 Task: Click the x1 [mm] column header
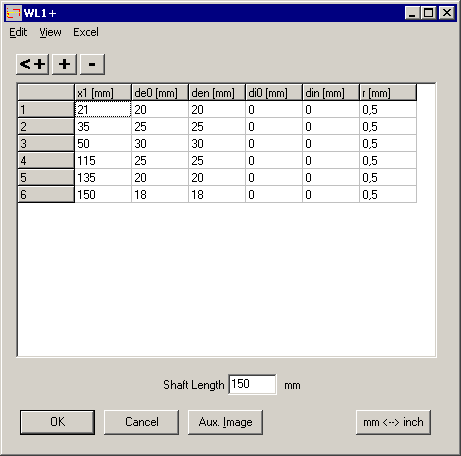coord(103,92)
